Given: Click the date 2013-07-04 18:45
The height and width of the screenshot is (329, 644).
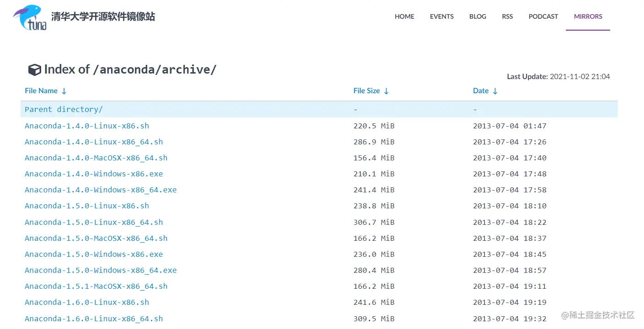Looking at the screenshot, I should tap(510, 254).
